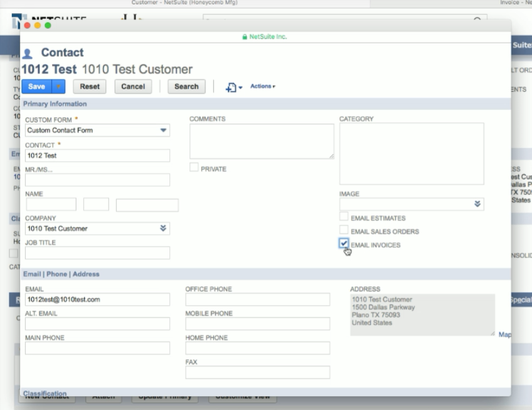Click the Job Title field

[97, 253]
